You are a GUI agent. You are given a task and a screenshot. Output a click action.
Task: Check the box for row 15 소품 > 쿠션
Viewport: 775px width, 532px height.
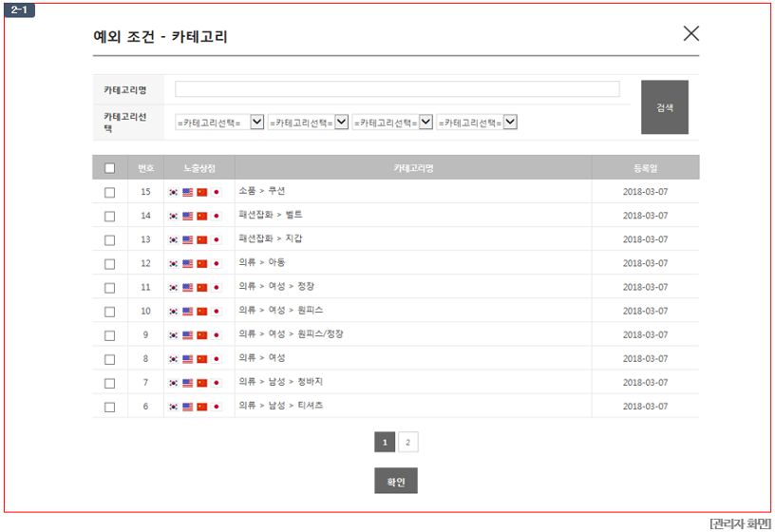[109, 192]
